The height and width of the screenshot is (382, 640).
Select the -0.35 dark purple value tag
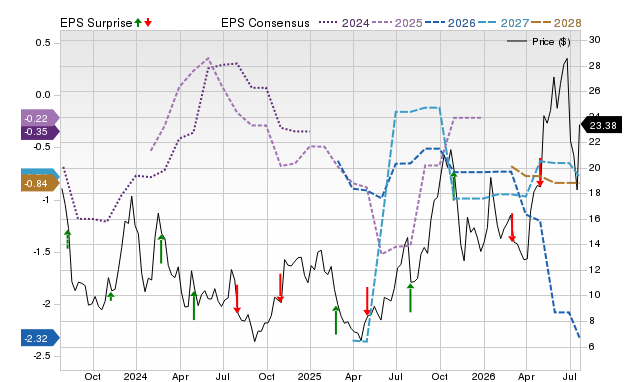point(40,132)
